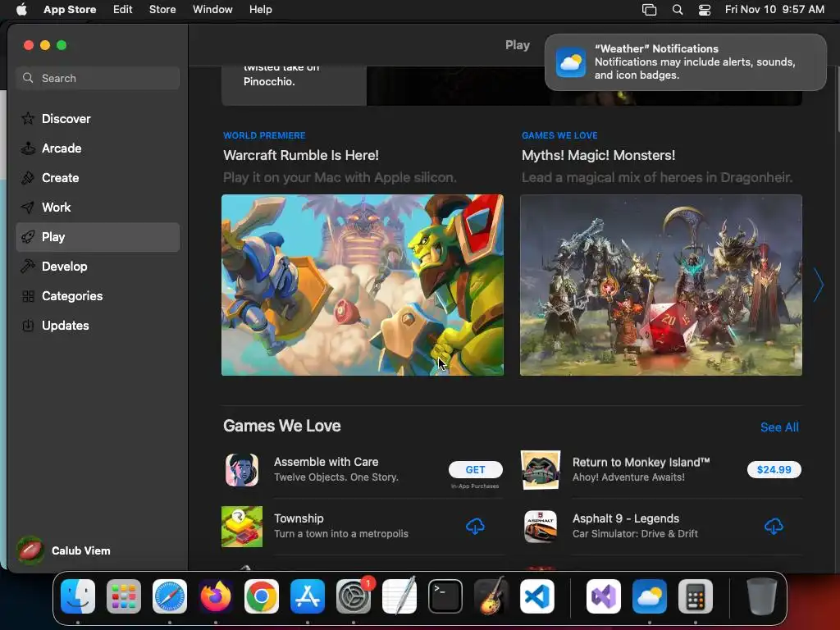Open Visual Studio from the Dock
This screenshot has width=840, height=630.
pos(604,596)
